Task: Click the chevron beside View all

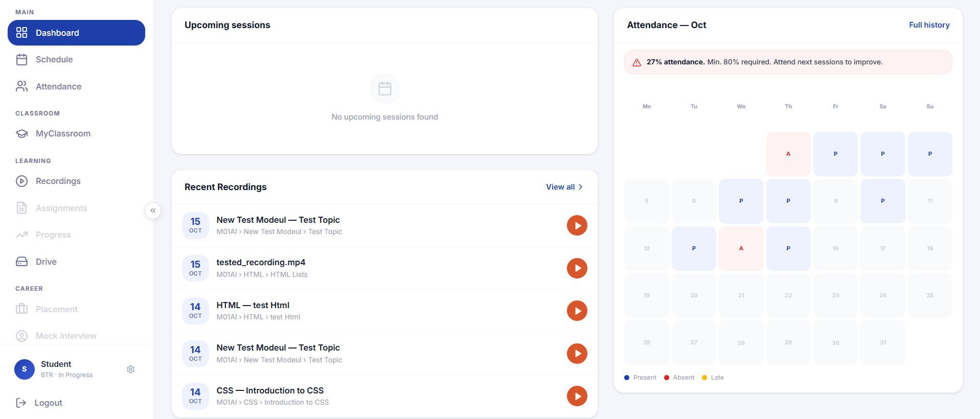Action: (581, 187)
